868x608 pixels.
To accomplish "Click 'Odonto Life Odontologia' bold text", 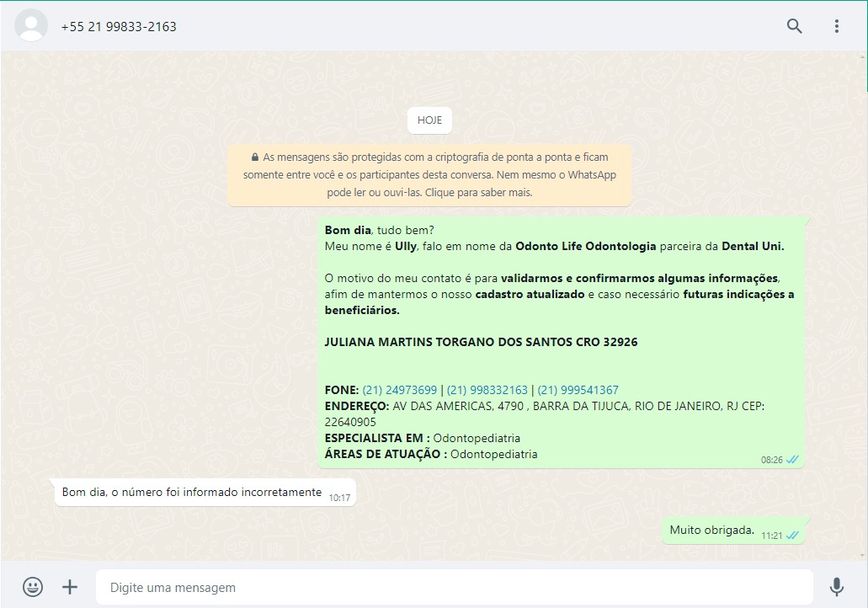I will [586, 247].
